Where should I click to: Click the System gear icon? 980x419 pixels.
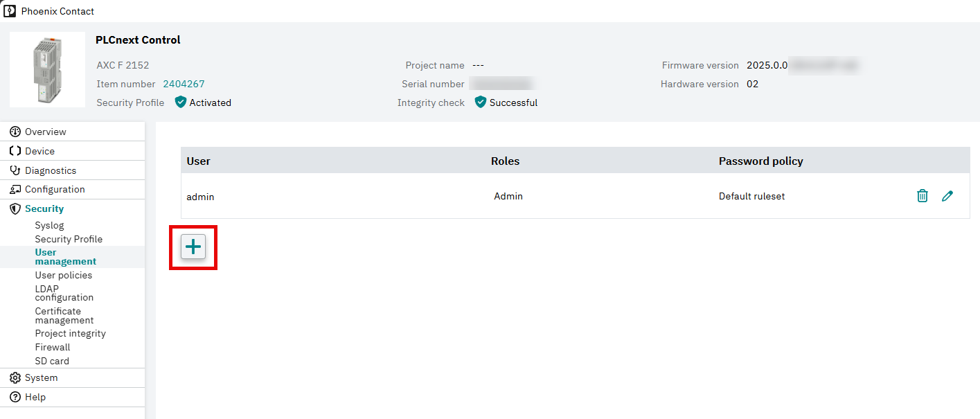[15, 377]
